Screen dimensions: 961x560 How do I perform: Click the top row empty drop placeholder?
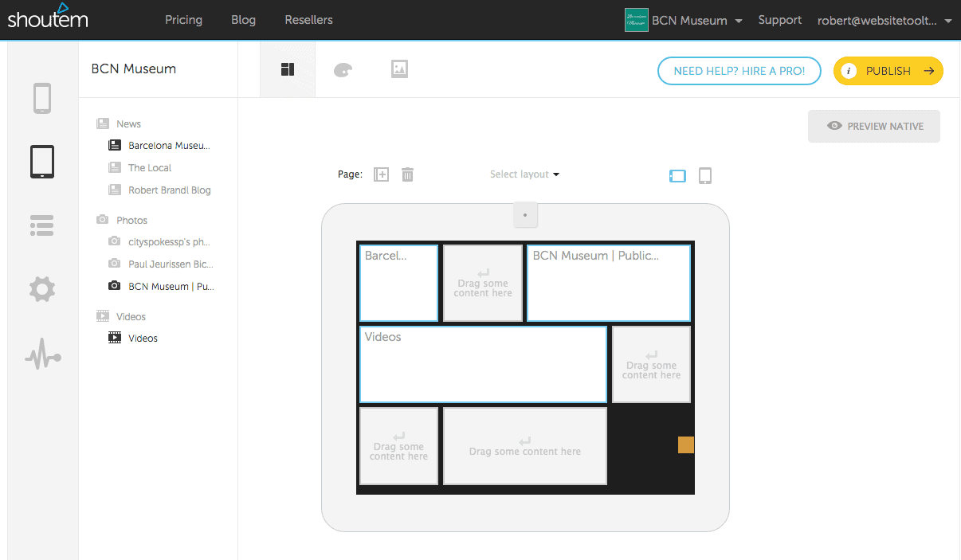click(x=483, y=284)
